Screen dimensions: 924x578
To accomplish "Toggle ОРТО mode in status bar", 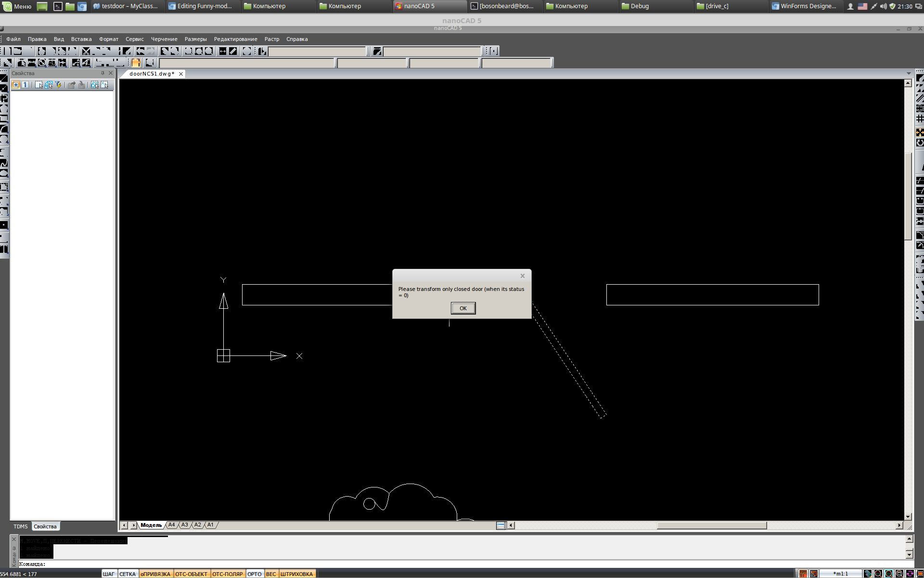I will coord(254,574).
